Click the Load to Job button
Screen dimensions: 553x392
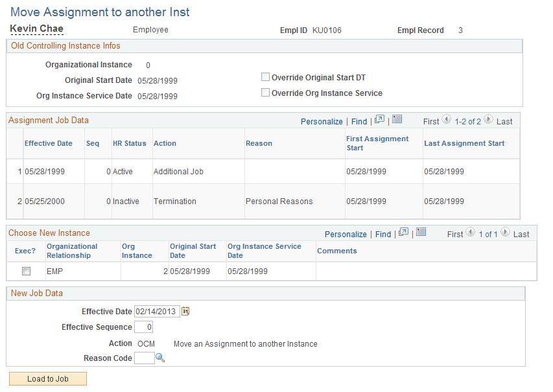click(47, 378)
